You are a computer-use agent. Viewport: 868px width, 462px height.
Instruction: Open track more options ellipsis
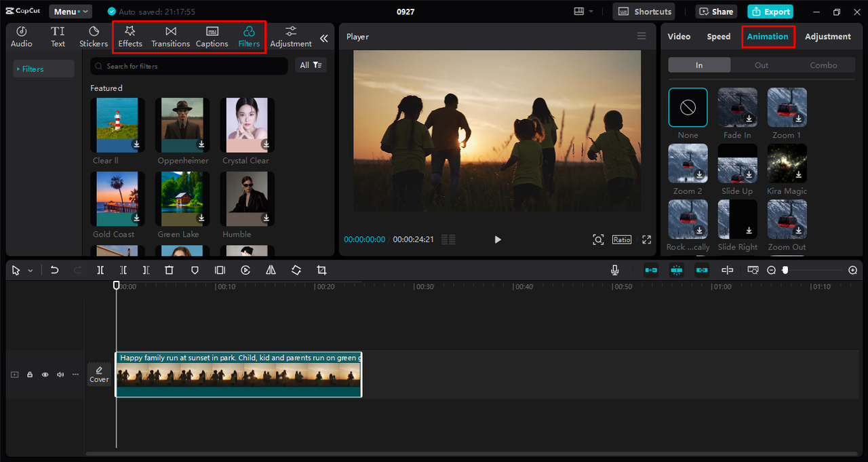(x=75, y=374)
